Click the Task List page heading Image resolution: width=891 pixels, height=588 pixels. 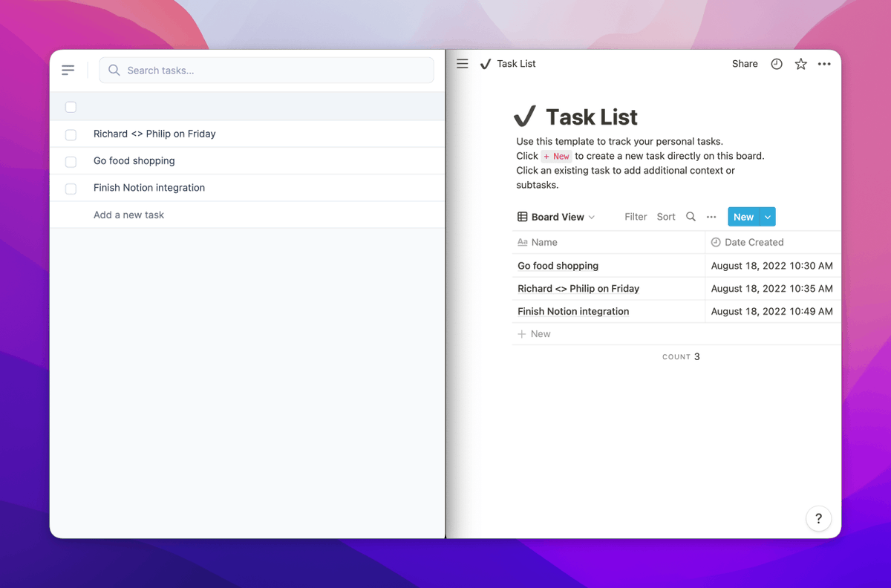592,117
